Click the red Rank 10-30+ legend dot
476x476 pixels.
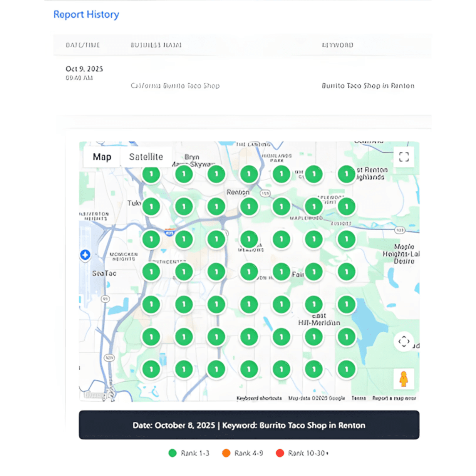coord(280,453)
